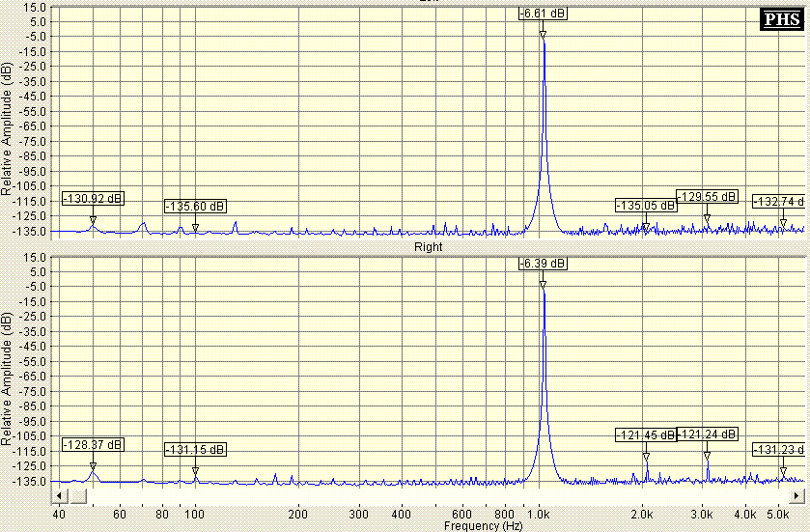Click the -128.37 dB marker label
Image resolution: width=810 pixels, height=532 pixels.
[x=93, y=445]
